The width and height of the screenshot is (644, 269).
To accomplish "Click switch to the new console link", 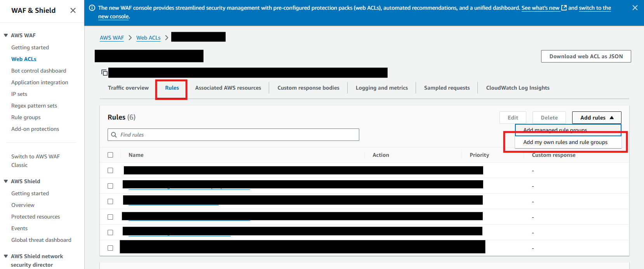I will (x=595, y=8).
